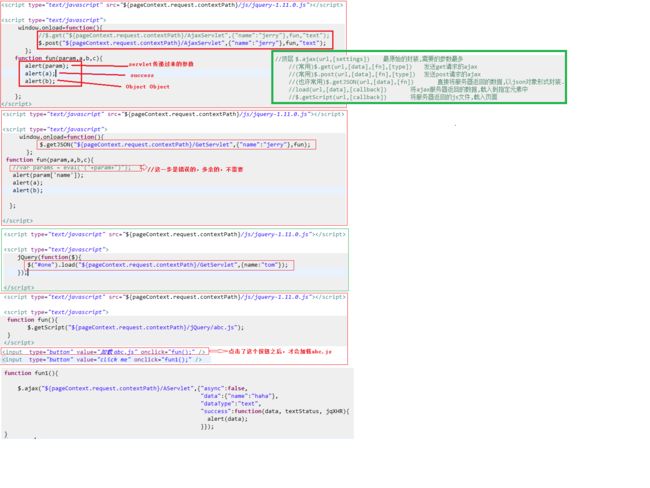650x488 pixels.
Task: Click the input tag with value "click me"
Action: pyautogui.click(x=102, y=360)
